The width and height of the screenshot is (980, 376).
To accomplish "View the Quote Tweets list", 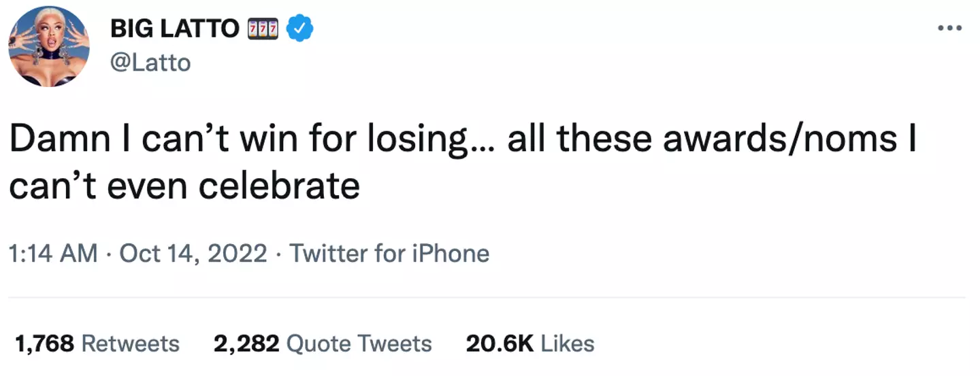I will pyautogui.click(x=359, y=343).
